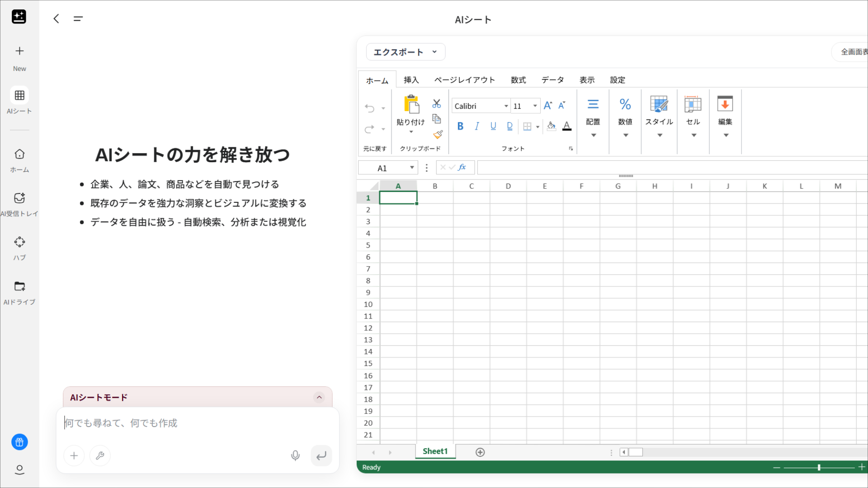Open the データ ribbon tab

[x=552, y=80]
